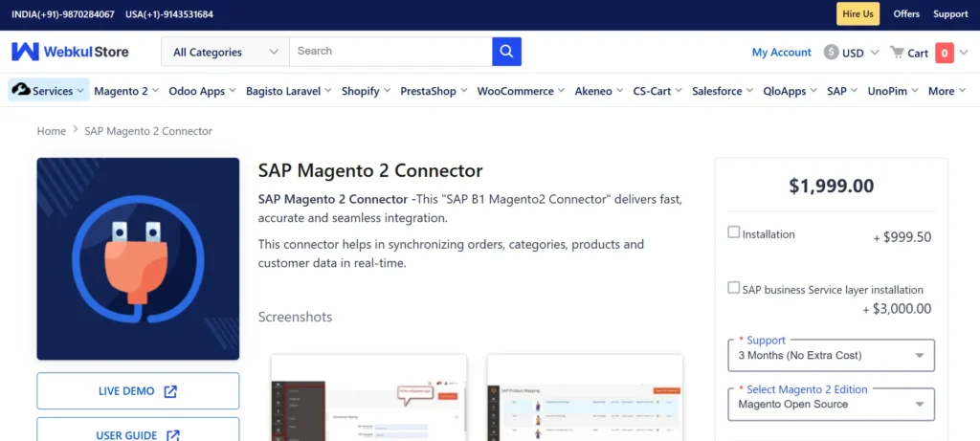Expand the More menu
The height and width of the screenshot is (441, 980).
coord(947,91)
